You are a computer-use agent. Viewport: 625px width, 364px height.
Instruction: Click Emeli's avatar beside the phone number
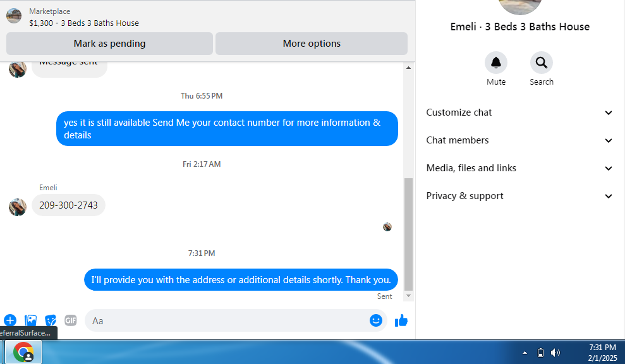18,207
